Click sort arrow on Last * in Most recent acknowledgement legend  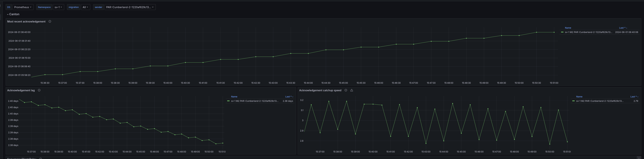[x=626, y=28]
